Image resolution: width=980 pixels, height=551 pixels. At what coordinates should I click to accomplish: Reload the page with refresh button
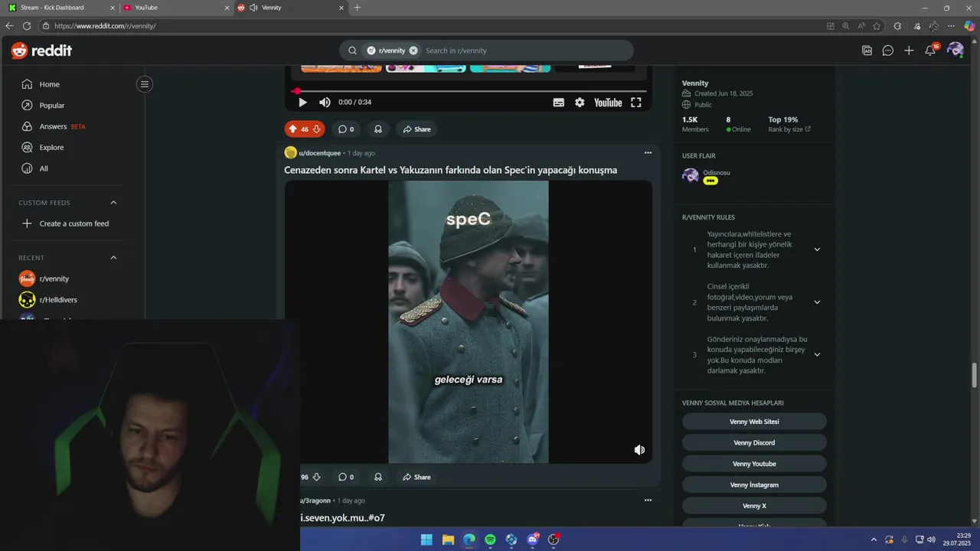[x=27, y=26]
